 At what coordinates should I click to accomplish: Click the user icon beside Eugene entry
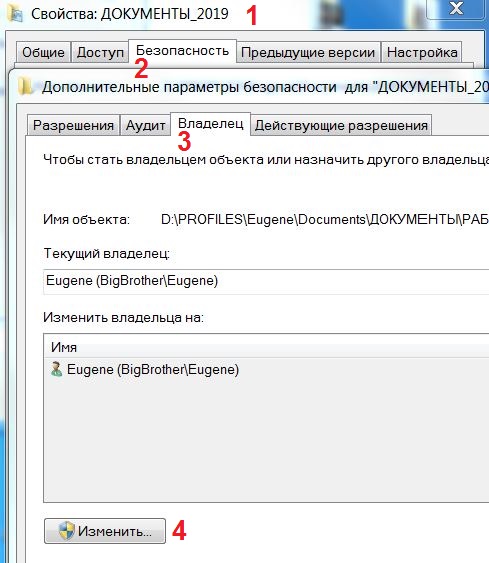coord(56,369)
